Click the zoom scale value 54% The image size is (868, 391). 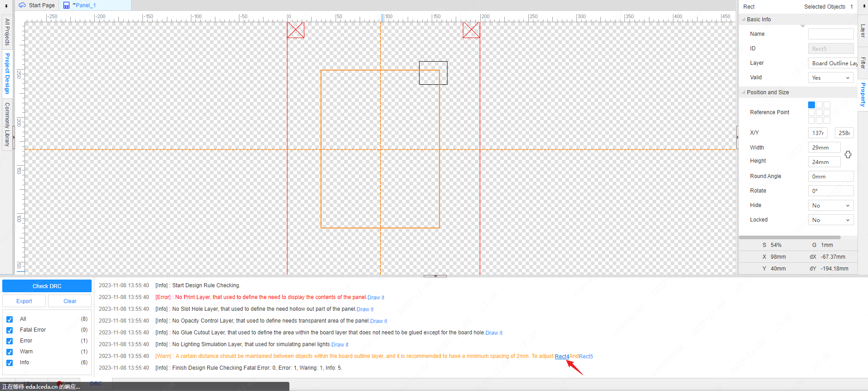pyautogui.click(x=776, y=245)
